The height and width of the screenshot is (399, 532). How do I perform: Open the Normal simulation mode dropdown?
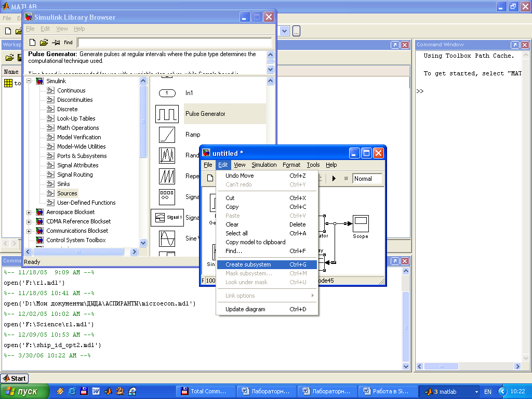(367, 179)
